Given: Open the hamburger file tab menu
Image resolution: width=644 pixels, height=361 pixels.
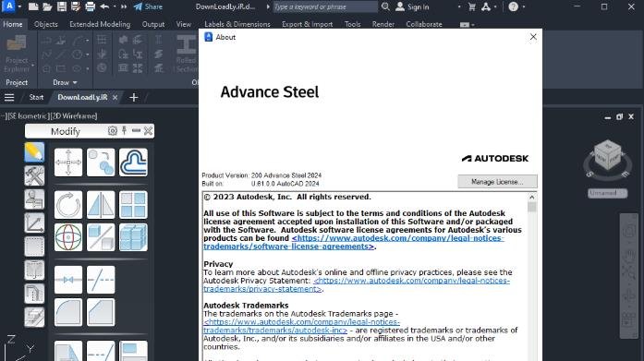Looking at the screenshot, I should click(x=9, y=97).
